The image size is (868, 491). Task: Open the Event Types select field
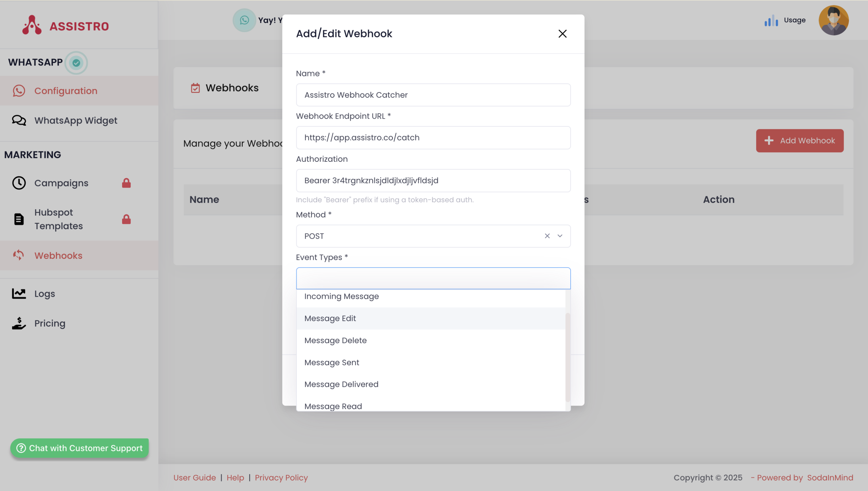coord(433,278)
